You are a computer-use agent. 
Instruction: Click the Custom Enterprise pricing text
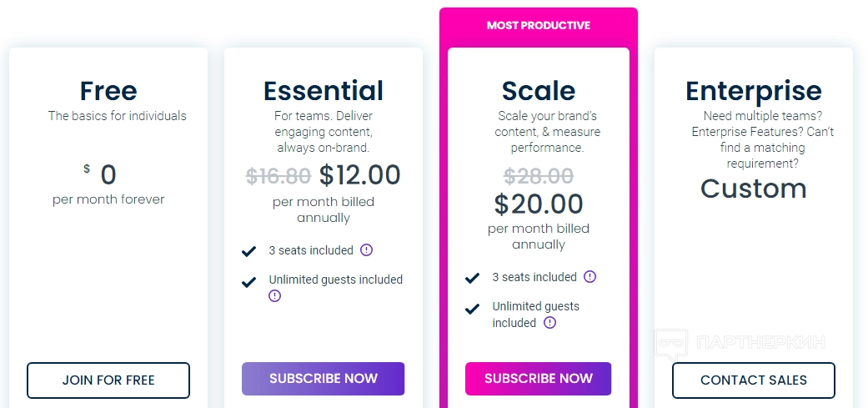[x=754, y=189]
